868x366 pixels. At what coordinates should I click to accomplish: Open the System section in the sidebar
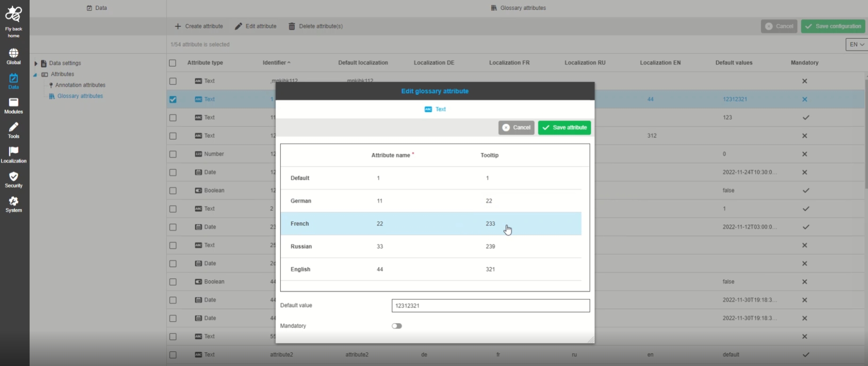click(14, 204)
